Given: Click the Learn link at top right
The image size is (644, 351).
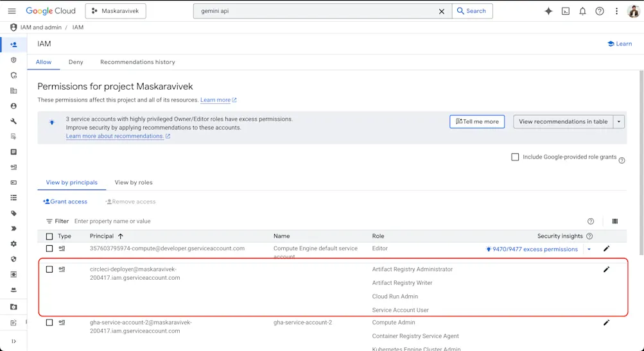Looking at the screenshot, I should point(620,44).
